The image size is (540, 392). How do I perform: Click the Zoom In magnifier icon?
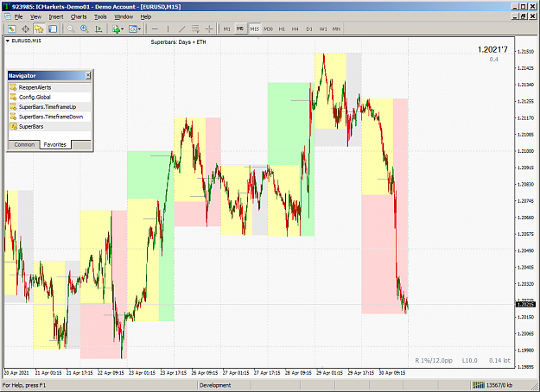click(85, 28)
